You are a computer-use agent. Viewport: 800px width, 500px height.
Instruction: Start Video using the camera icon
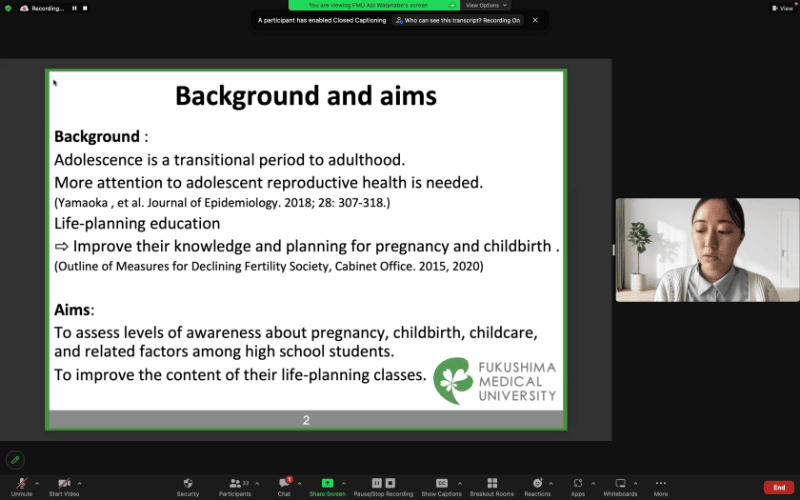[64, 483]
